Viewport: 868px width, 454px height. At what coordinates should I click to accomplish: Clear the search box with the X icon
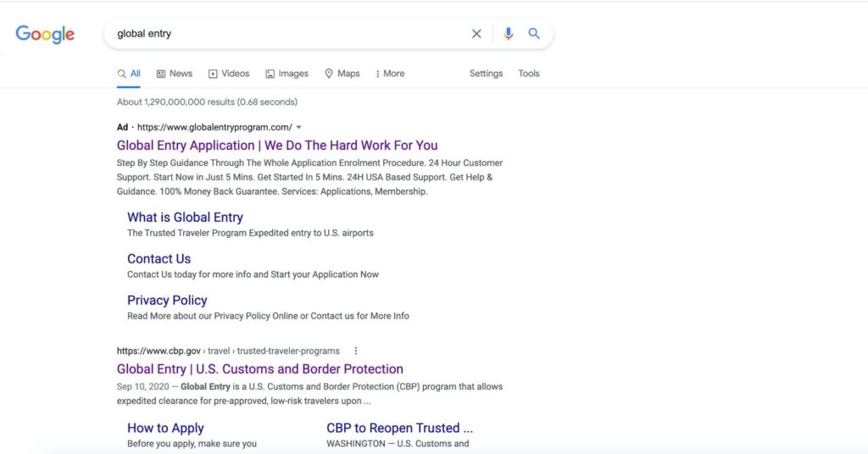pyautogui.click(x=476, y=34)
